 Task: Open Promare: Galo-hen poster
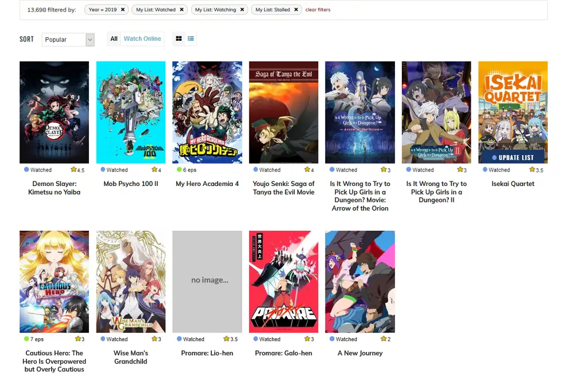point(284,282)
